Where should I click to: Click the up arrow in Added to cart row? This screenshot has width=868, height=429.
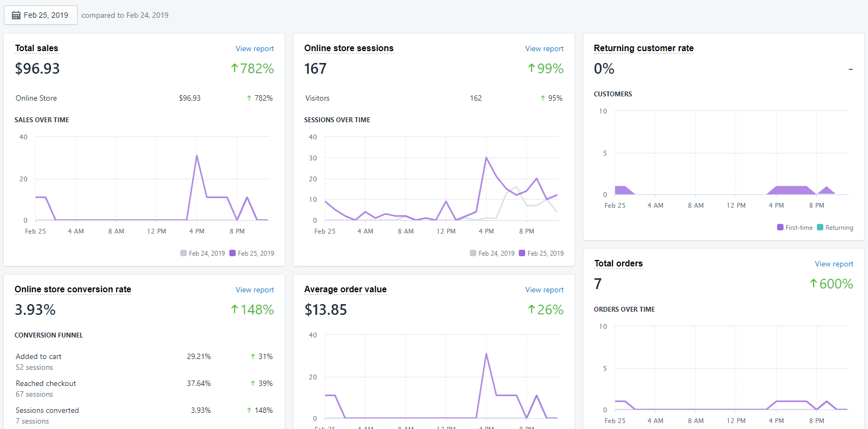click(x=253, y=356)
